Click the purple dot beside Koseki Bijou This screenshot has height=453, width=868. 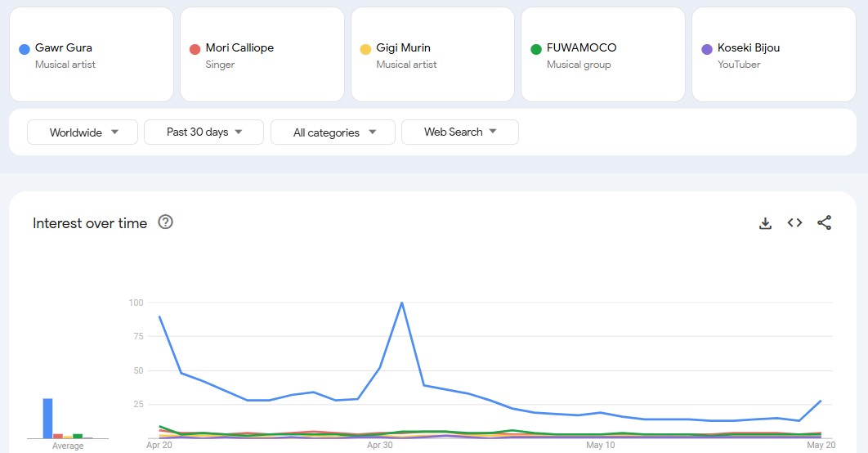(707, 49)
